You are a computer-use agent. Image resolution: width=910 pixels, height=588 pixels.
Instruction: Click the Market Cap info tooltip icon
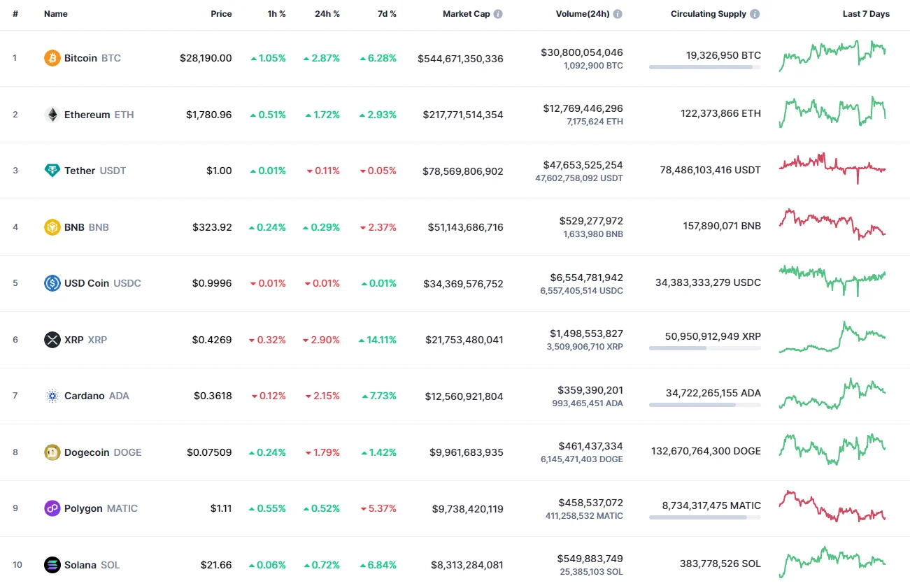[x=497, y=13]
